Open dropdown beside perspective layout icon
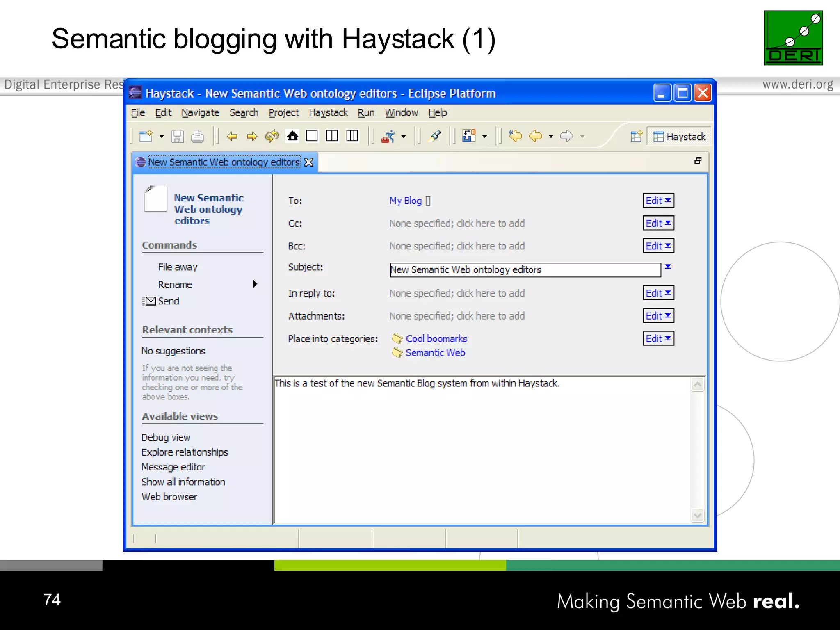 coord(484,136)
